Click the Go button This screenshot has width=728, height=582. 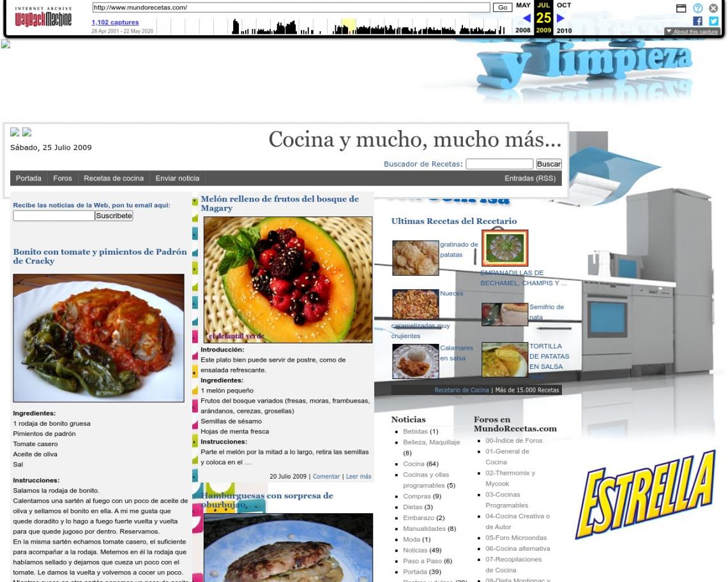click(x=503, y=8)
